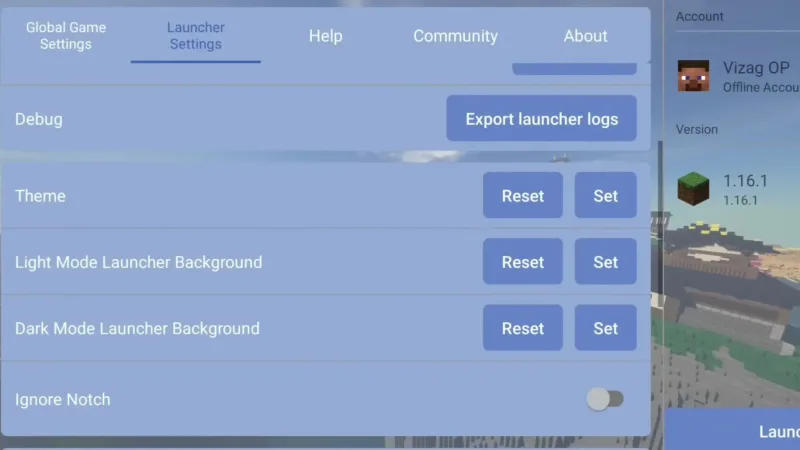Viewport: 800px width, 450px height.
Task: Set Dark Mode Launcher Background
Action: click(606, 328)
